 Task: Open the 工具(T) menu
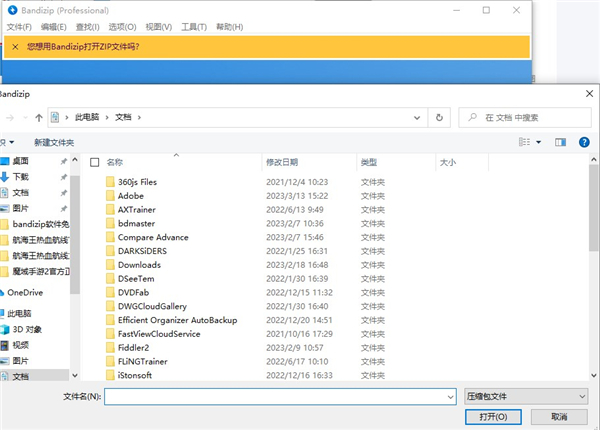(x=194, y=27)
